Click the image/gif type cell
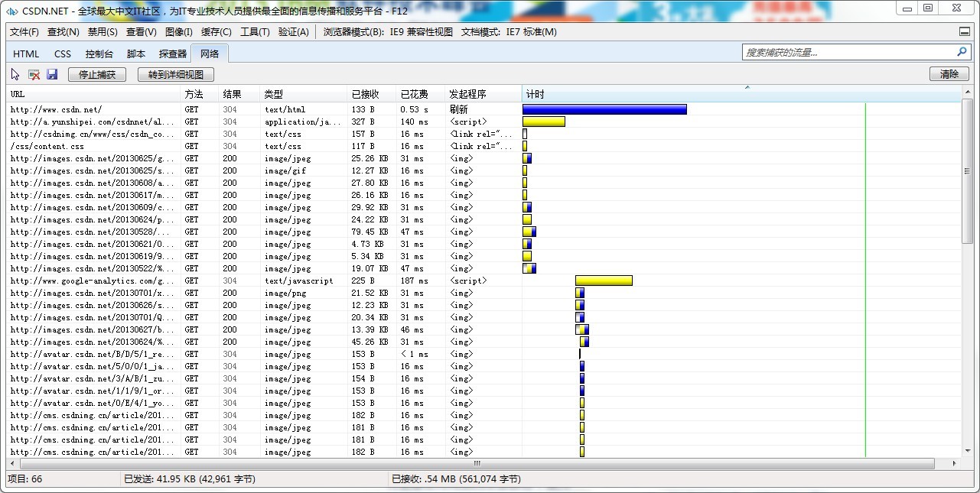 [285, 170]
